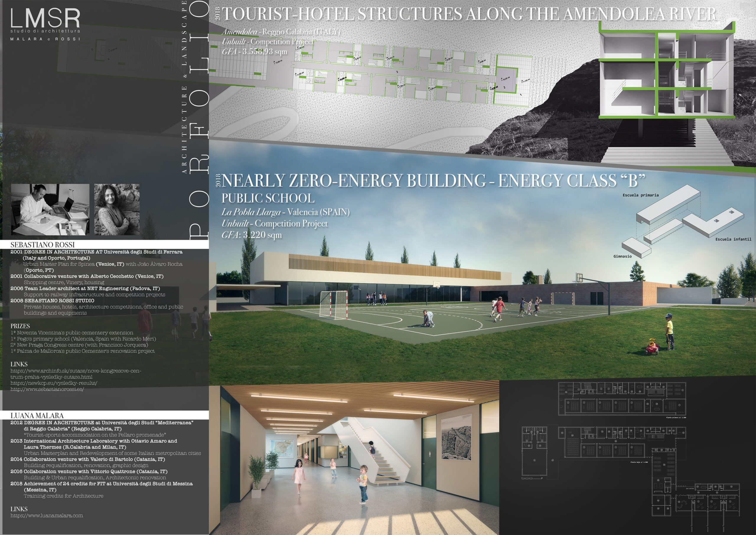Select the portrait photo of Luana Malara
The width and height of the screenshot is (756, 535).
[117, 209]
